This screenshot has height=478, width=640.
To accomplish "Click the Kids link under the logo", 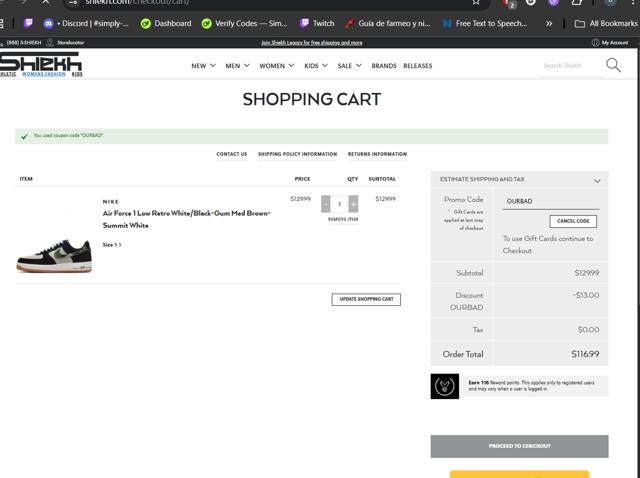I will coord(77,74).
